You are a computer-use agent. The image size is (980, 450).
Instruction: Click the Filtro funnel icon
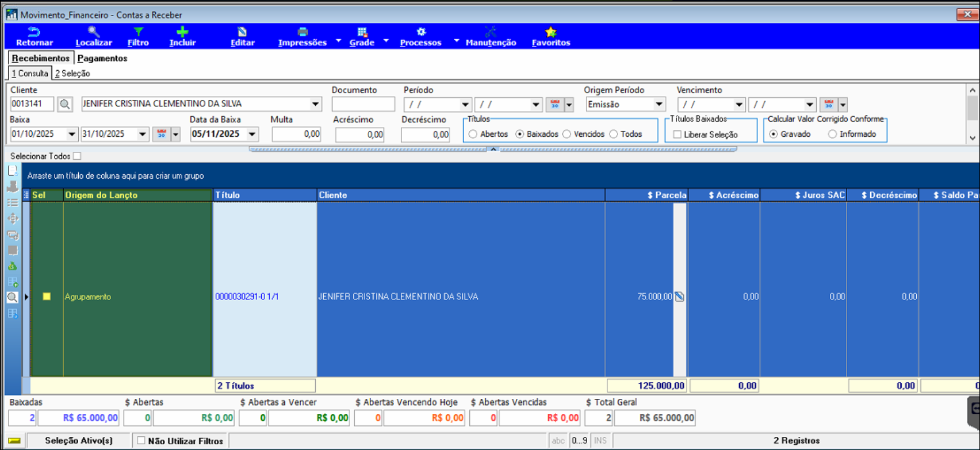pyautogui.click(x=138, y=32)
